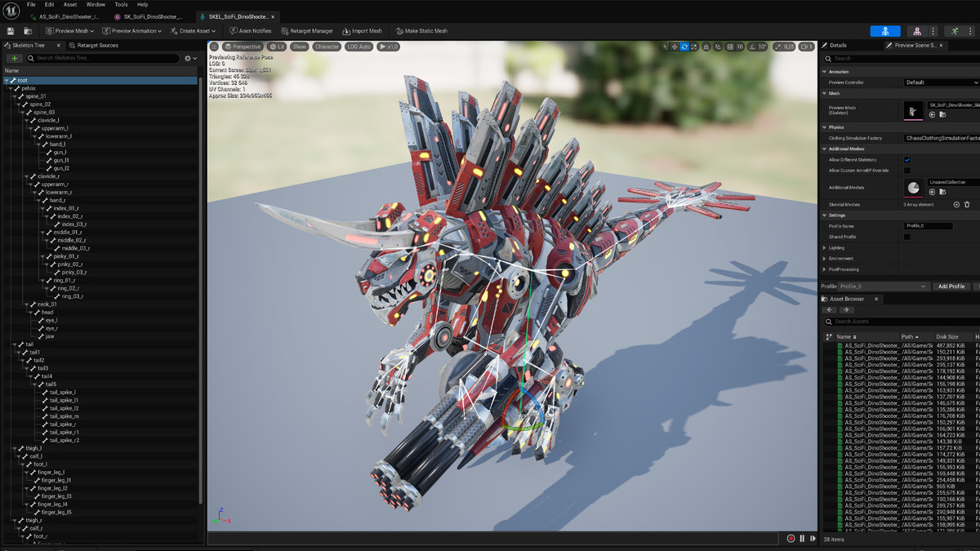
Task: Click the Show viewport button
Action: pyautogui.click(x=300, y=47)
